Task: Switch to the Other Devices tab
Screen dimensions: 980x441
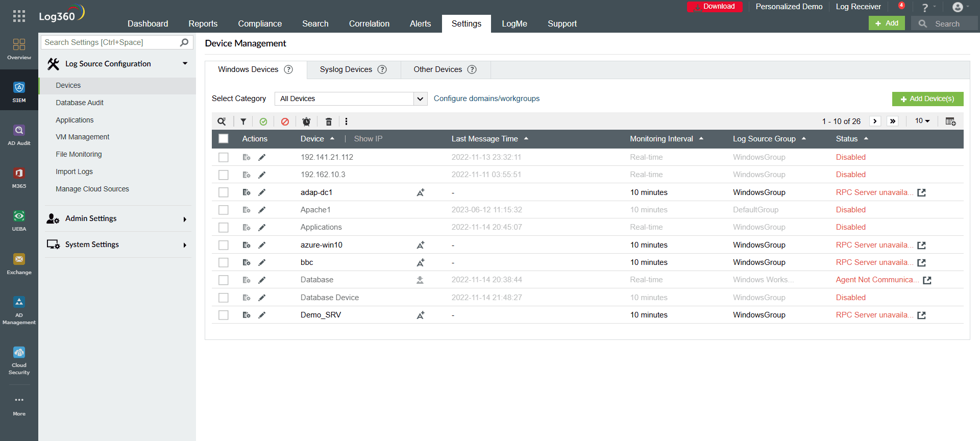Action: point(445,69)
